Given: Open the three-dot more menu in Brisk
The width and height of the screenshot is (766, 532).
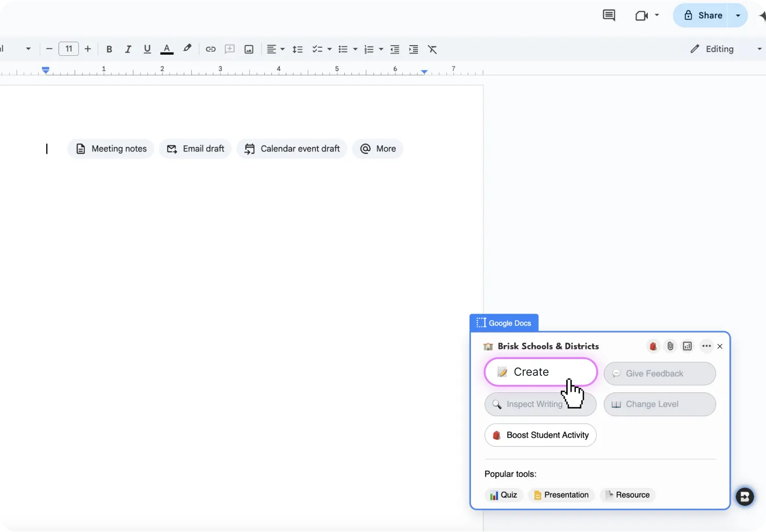Looking at the screenshot, I should 706,346.
